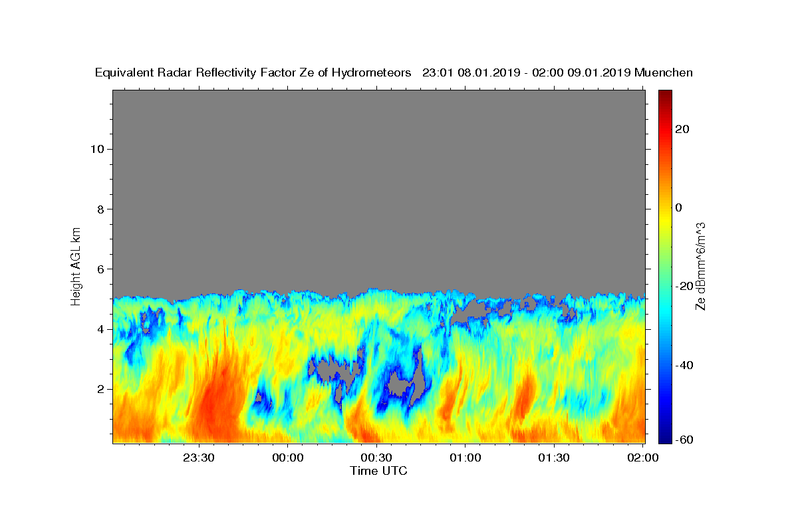Click the colorbar value '0'
The height and width of the screenshot is (532, 798).
tap(679, 207)
